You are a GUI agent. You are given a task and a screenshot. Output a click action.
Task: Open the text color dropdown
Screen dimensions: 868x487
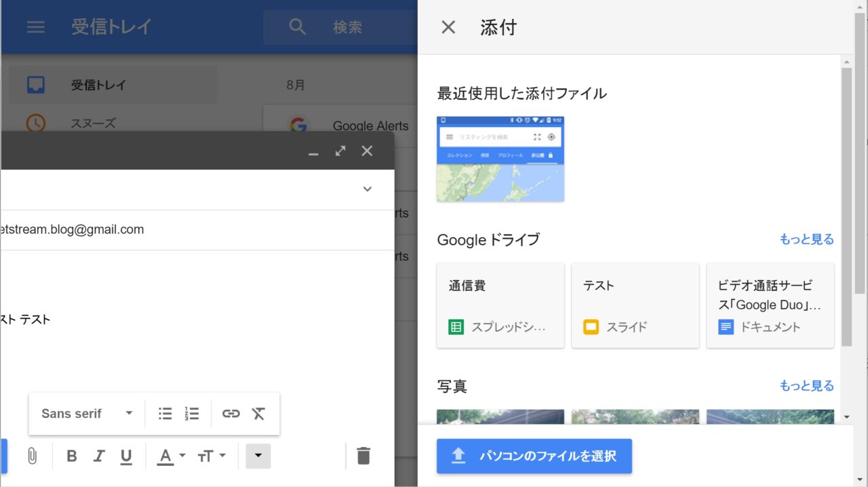pyautogui.click(x=171, y=456)
